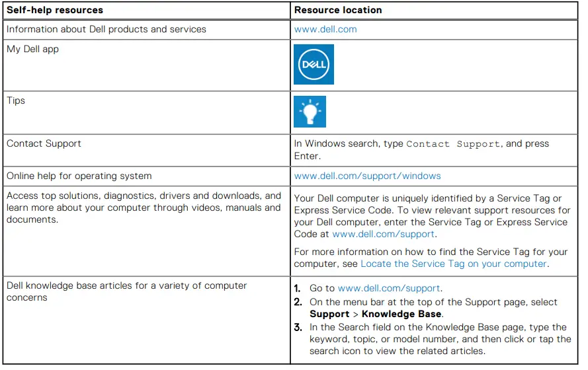The width and height of the screenshot is (588, 370).
Task: Click the "My Dell app" row label
Action: pos(32,50)
